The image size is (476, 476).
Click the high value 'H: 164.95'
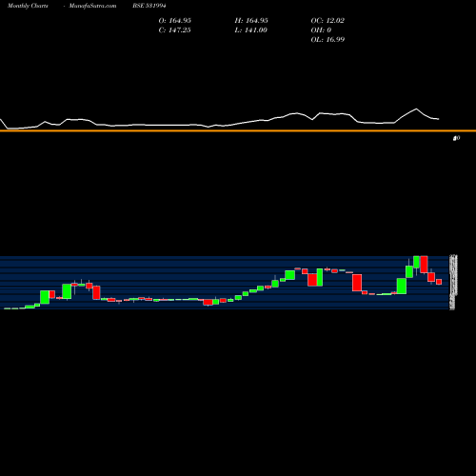[x=251, y=21]
